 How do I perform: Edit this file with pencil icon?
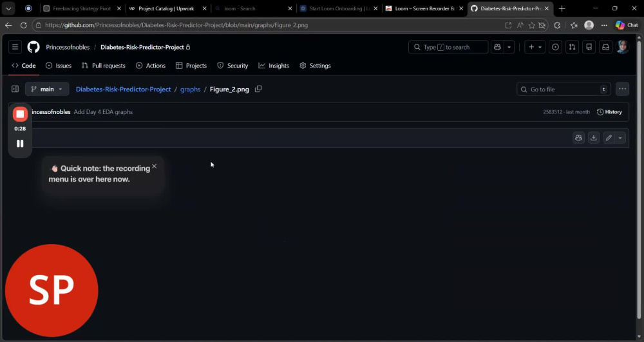tap(609, 138)
